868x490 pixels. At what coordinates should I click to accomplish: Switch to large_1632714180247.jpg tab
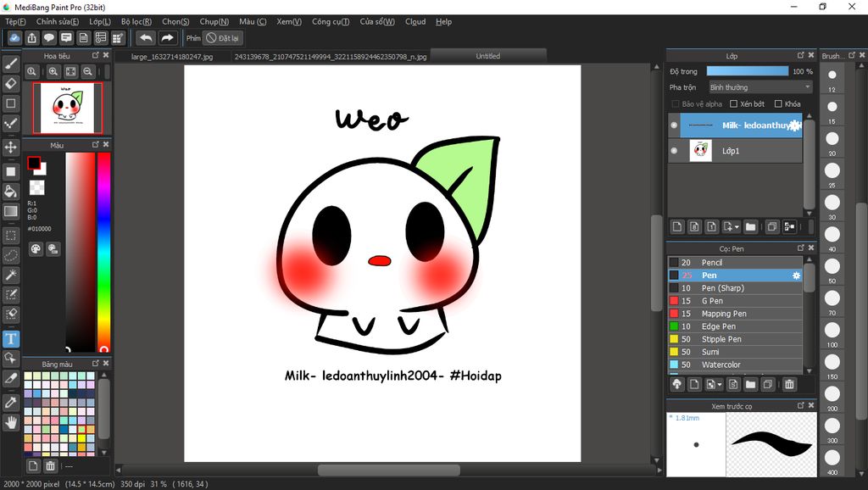[172, 57]
